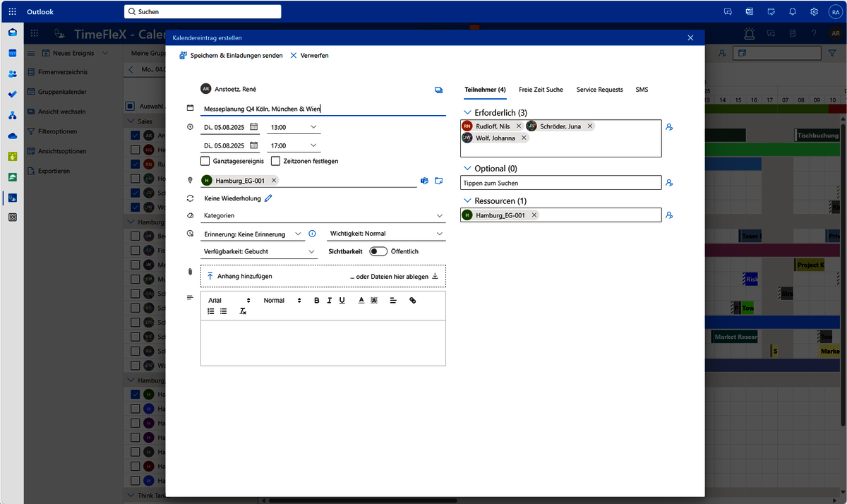The height and width of the screenshot is (504, 847).
Task: Click the event title field Messeplanung Q4
Action: (x=323, y=109)
